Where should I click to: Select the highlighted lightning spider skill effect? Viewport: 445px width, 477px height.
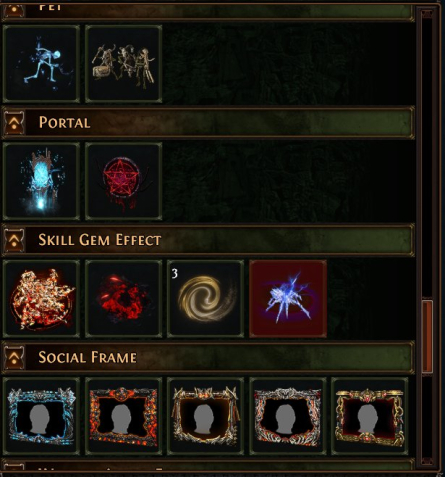click(288, 299)
